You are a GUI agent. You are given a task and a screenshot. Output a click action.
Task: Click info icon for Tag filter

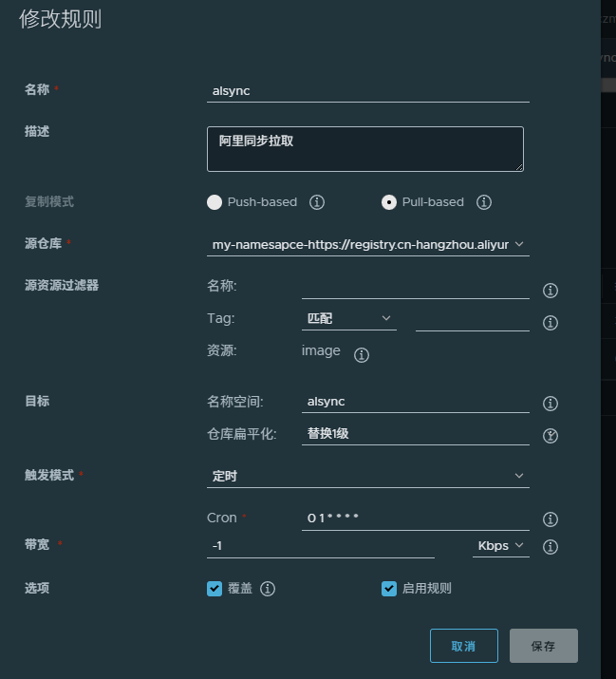[550, 323]
